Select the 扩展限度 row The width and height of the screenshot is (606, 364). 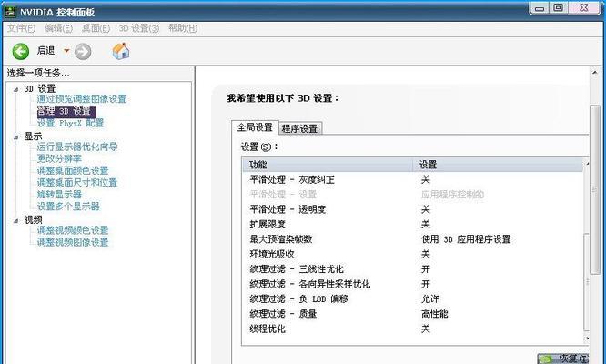[x=412, y=225]
